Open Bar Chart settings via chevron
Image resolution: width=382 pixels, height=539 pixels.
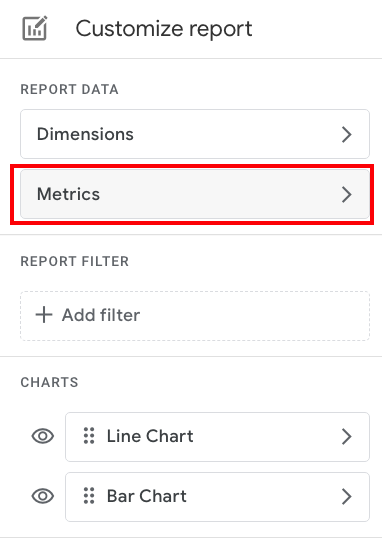click(x=347, y=496)
